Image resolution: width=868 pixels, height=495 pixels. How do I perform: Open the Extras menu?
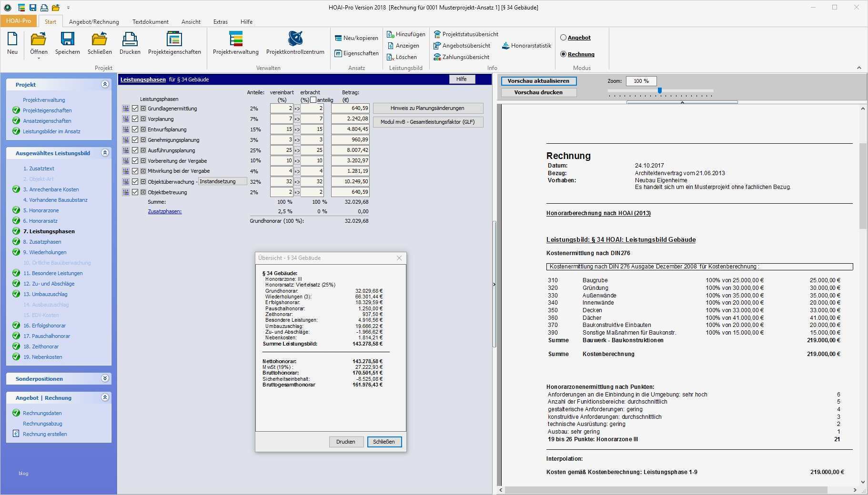click(220, 21)
